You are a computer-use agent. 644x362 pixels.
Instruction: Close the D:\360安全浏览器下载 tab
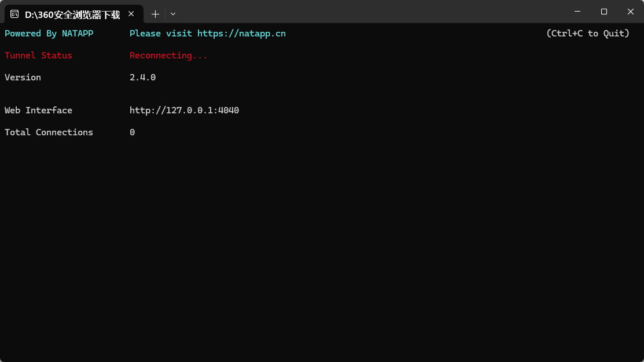coord(131,13)
